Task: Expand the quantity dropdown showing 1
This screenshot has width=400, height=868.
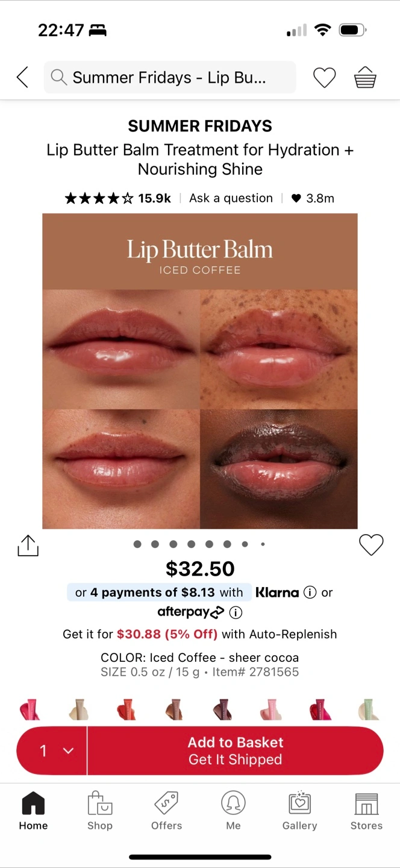Action: (x=52, y=750)
